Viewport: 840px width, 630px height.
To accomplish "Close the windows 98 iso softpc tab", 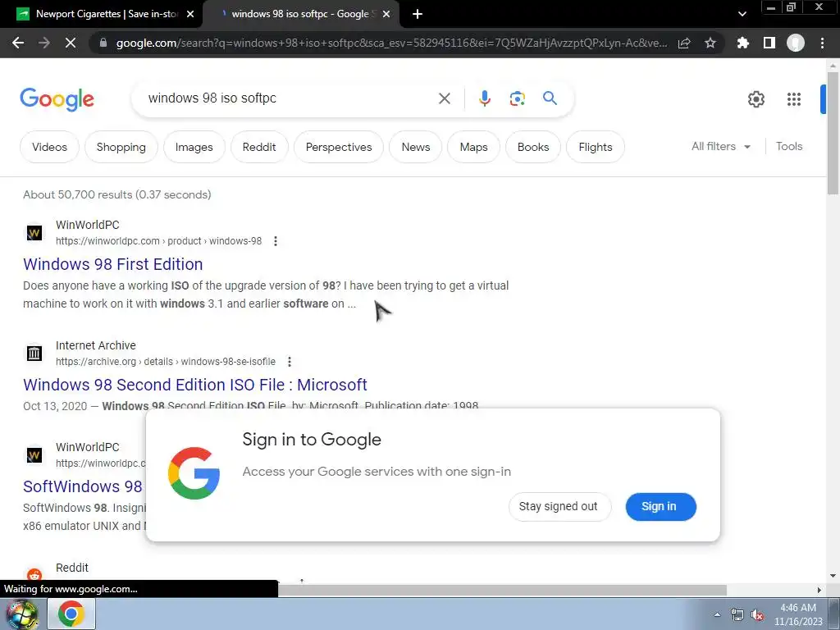I will [386, 14].
